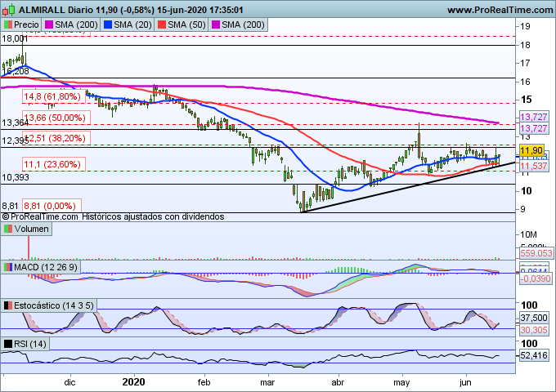Click the Volumen panel label

pos(33,230)
